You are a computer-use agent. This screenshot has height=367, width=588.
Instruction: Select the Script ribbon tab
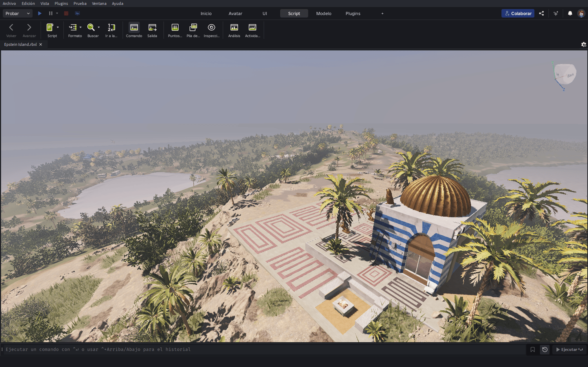[294, 13]
